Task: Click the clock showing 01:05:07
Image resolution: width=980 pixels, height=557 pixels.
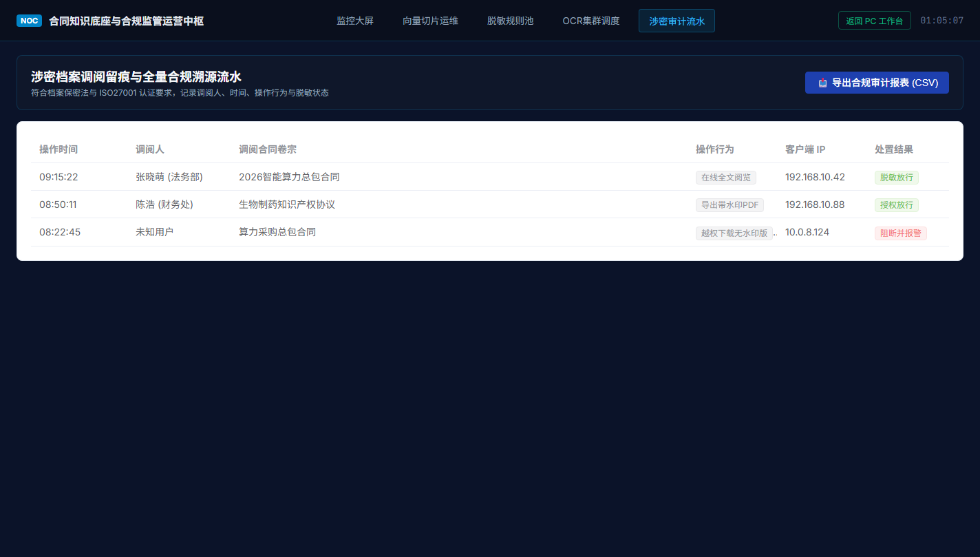Action: point(941,21)
